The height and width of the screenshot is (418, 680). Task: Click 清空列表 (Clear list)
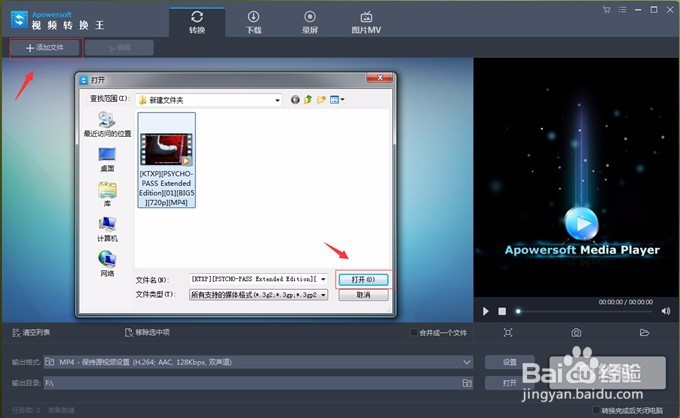click(31, 333)
